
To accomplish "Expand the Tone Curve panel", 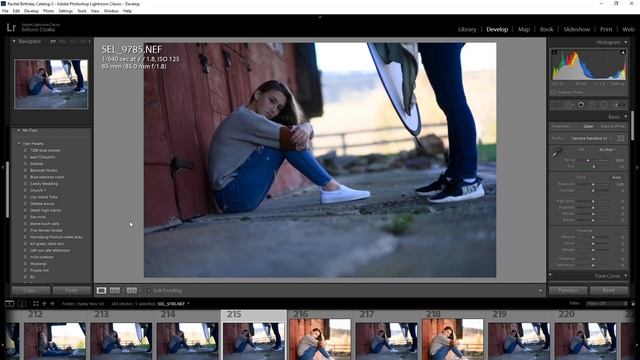I will coord(626,276).
